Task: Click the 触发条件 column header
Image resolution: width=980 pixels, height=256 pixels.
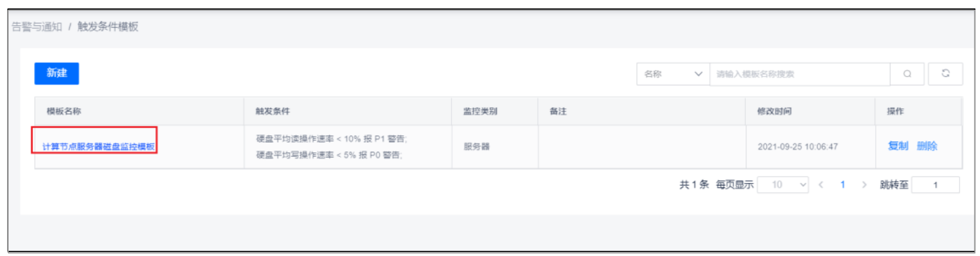Action: click(x=273, y=111)
